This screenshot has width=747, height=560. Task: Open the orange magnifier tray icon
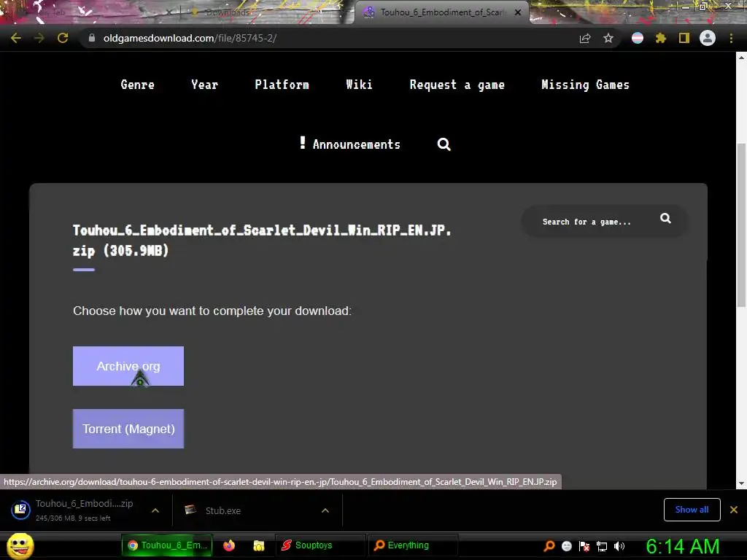549,545
